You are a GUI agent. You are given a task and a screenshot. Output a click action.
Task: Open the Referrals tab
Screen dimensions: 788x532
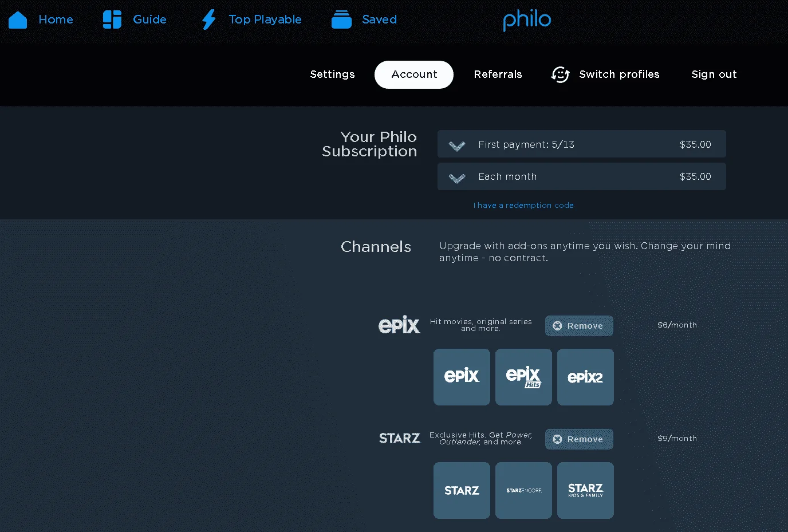coord(498,74)
